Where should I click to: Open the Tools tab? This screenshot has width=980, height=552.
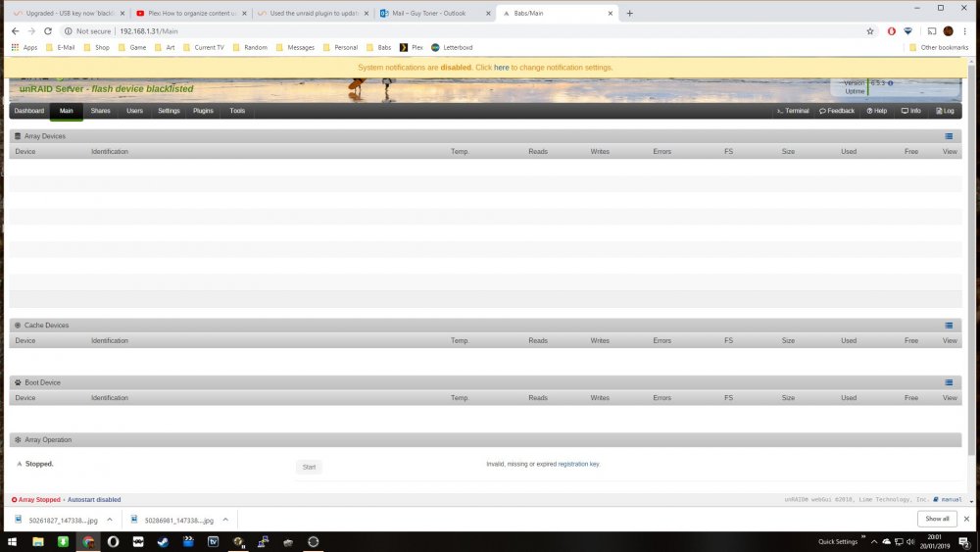tap(237, 111)
